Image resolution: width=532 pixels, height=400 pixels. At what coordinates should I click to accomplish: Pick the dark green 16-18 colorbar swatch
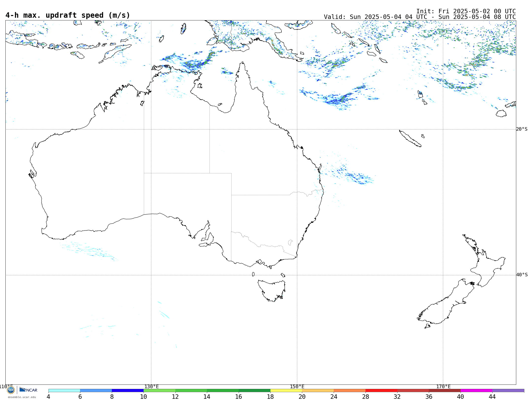click(255, 391)
